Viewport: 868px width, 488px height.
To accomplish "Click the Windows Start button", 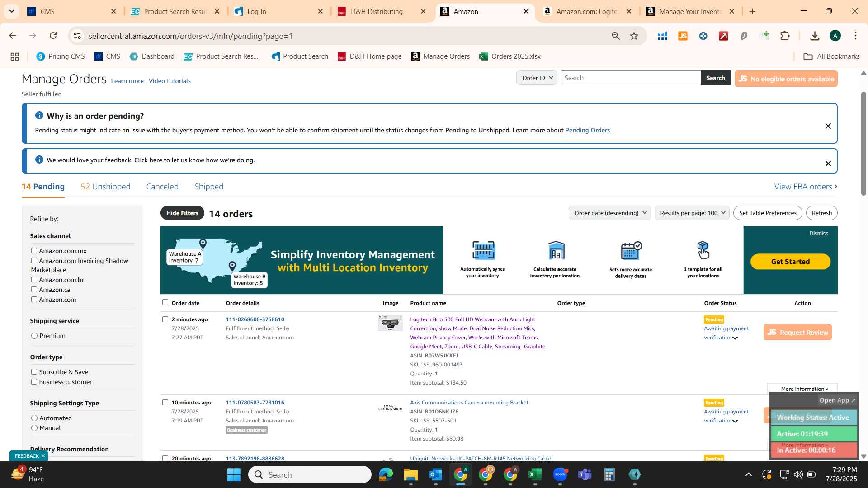I will point(234,474).
